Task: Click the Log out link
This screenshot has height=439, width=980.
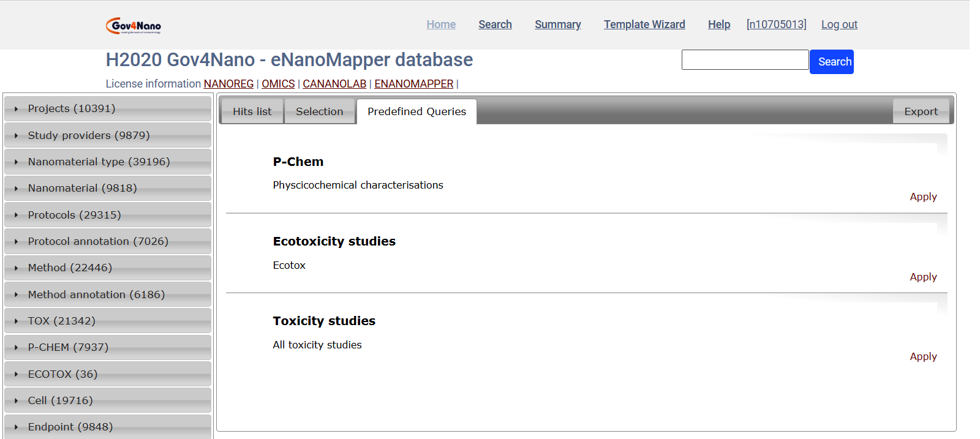Action: 839,24
